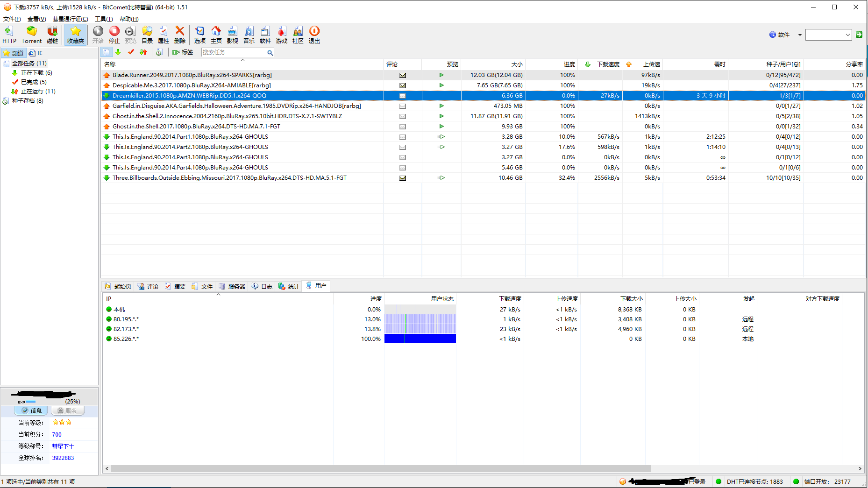Screen dimensions: 868x488
Task: Go to Home page (主页)
Action: click(216, 35)
